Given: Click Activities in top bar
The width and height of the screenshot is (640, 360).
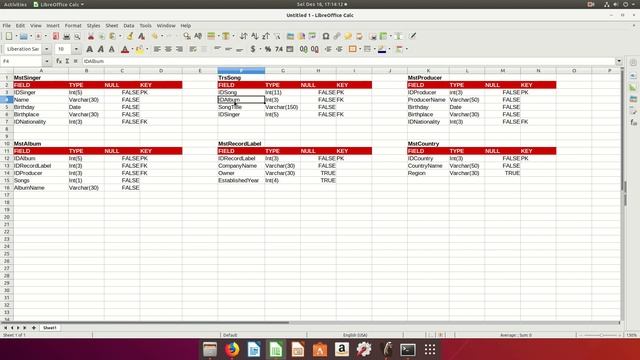Looking at the screenshot, I should pos(15,4).
